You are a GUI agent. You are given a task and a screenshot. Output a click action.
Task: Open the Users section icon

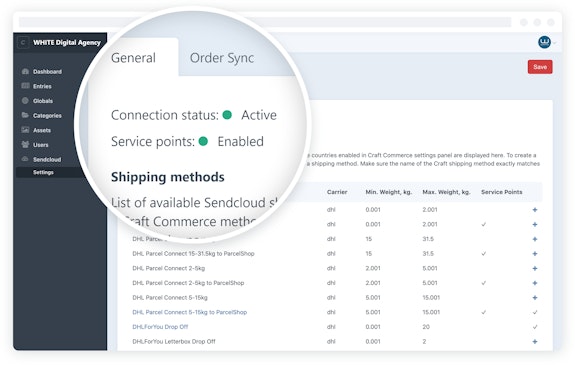tap(25, 145)
